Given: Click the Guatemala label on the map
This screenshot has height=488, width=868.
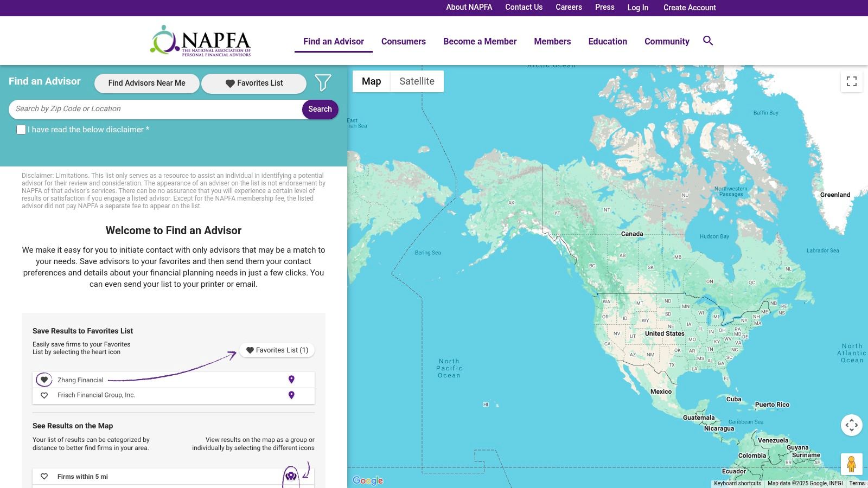Looking at the screenshot, I should [699, 418].
